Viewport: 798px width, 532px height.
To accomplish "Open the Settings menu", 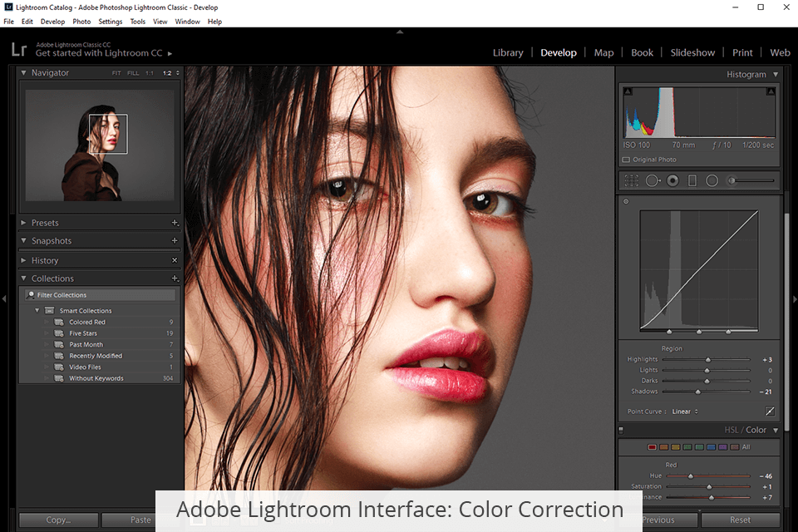I will click(x=110, y=22).
